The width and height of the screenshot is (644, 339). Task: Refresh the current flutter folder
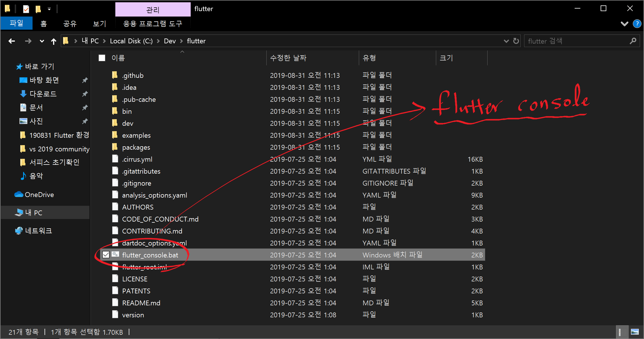(x=516, y=41)
